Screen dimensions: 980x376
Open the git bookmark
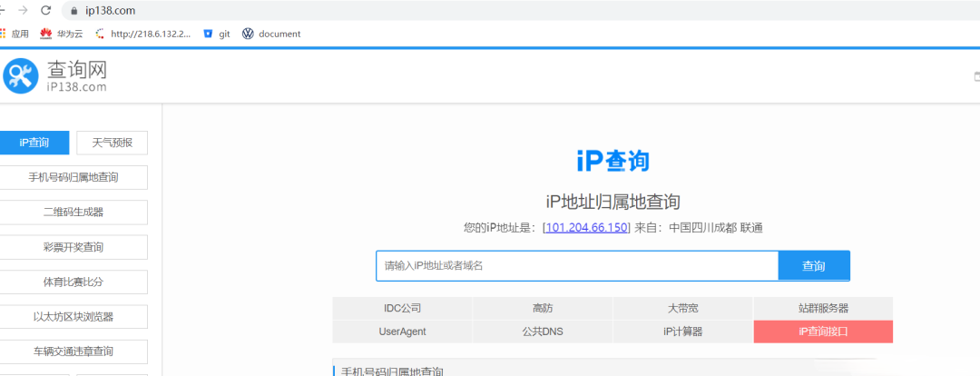tap(217, 34)
